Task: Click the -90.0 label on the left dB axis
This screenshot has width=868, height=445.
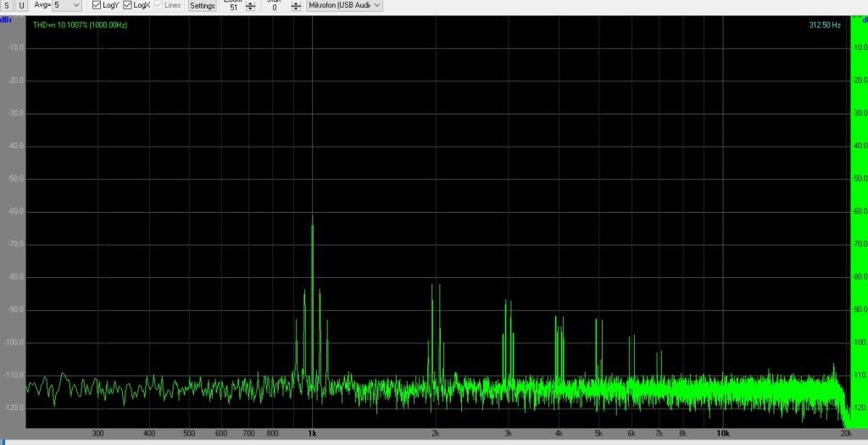Action: (16, 309)
